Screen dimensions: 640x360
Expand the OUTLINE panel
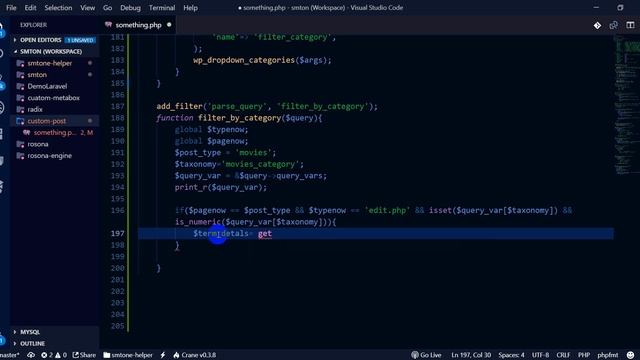pyautogui.click(x=32, y=343)
